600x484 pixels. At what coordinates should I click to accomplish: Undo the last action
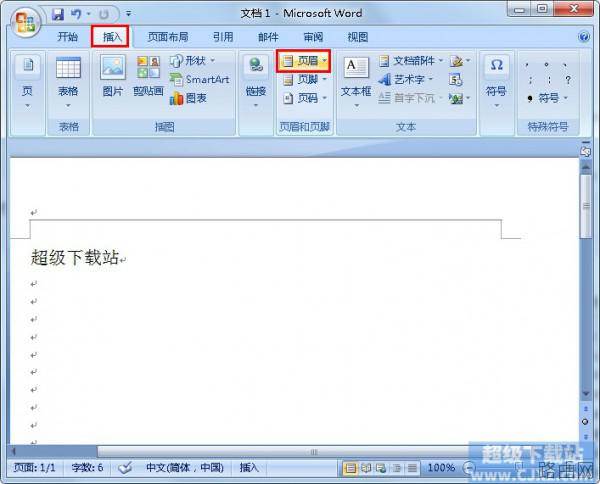76,15
